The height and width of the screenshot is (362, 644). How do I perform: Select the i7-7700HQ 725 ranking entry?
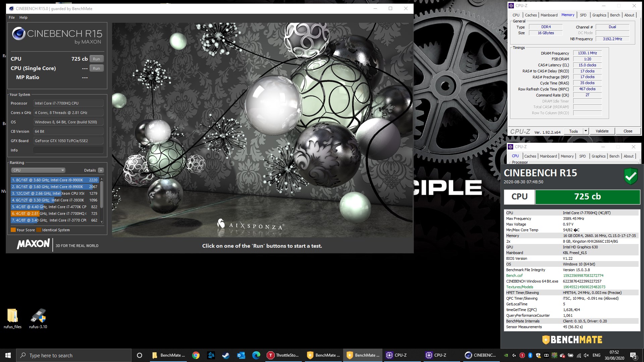(x=55, y=214)
